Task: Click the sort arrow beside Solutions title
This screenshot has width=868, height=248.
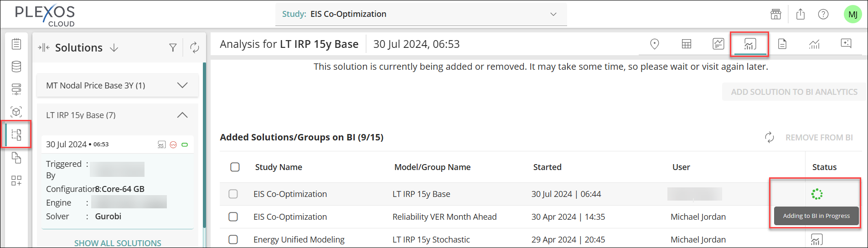Action: pos(114,48)
